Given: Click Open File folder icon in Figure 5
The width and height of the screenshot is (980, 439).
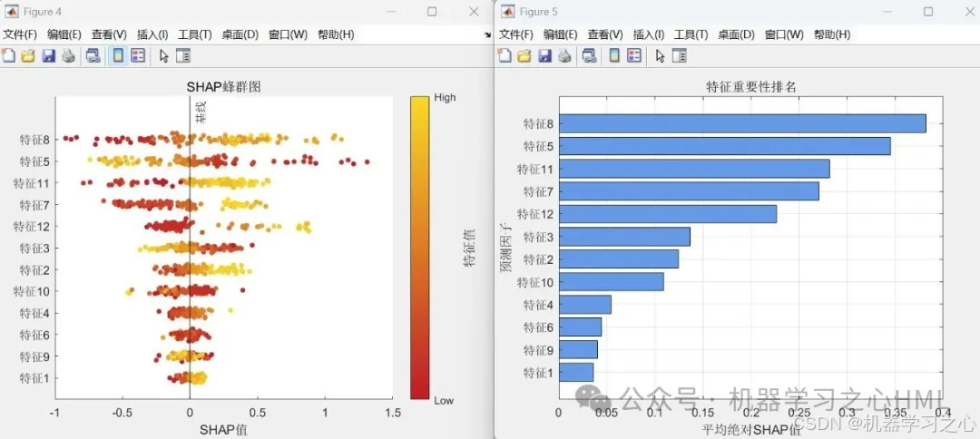Looking at the screenshot, I should [x=524, y=56].
